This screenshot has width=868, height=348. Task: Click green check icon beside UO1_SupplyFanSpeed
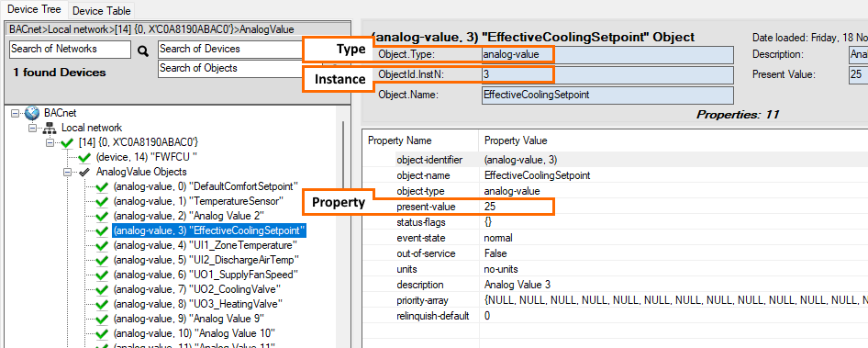pos(102,275)
